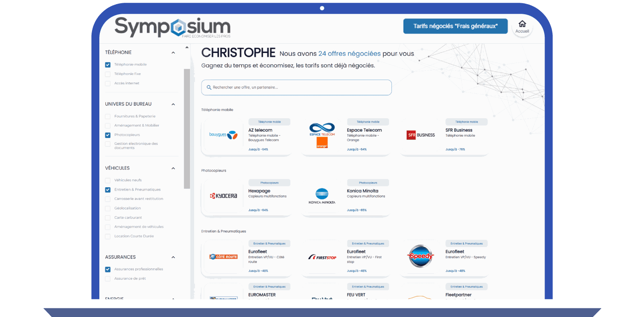Click the Speedy logo
Screen dimensions: 644x317
tap(420, 256)
